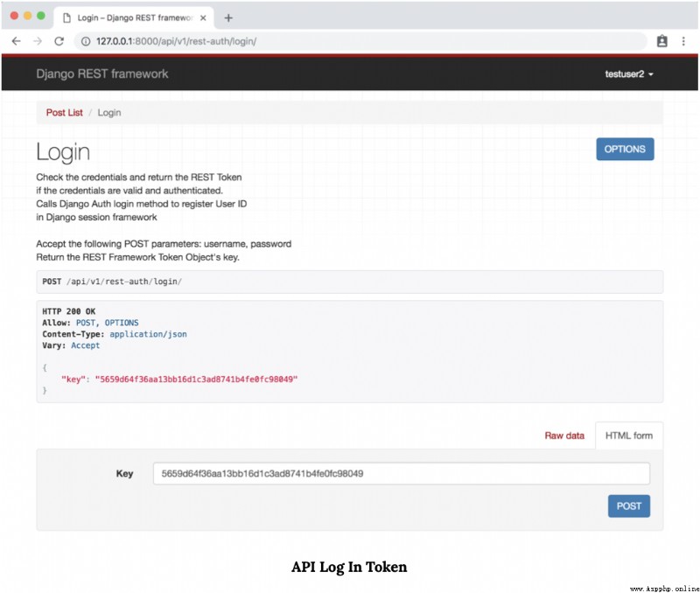Submit the form with the POST button
This screenshot has height=593, width=700.
pos(629,506)
